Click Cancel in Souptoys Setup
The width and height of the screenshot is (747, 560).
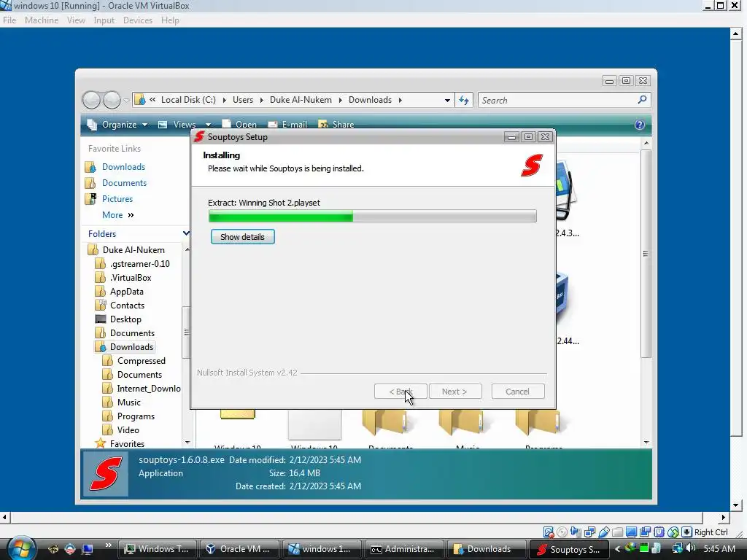(x=518, y=392)
